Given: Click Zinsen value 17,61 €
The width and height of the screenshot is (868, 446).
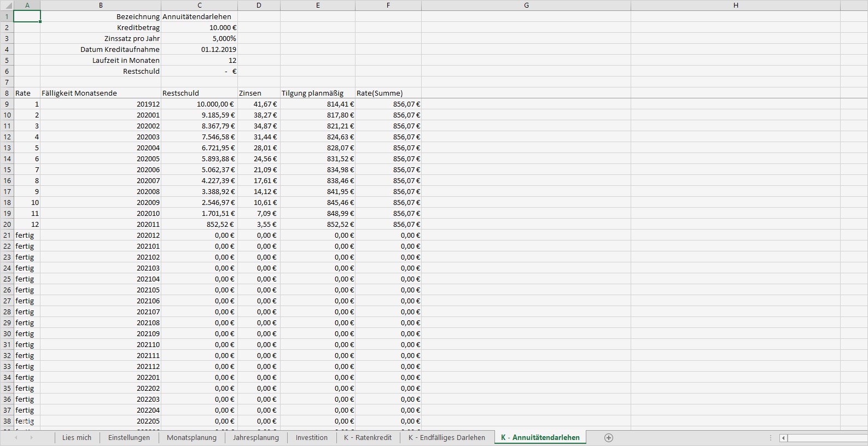Looking at the screenshot, I should 259,180.
